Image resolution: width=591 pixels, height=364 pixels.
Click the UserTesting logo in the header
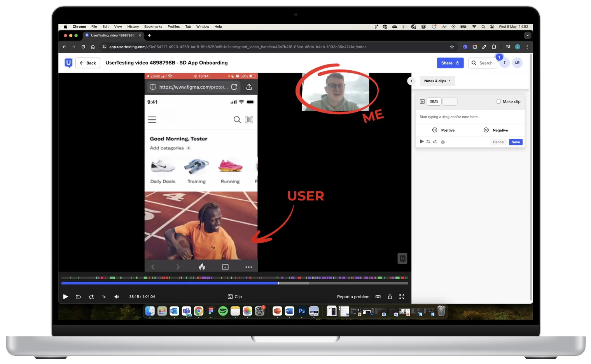click(68, 63)
